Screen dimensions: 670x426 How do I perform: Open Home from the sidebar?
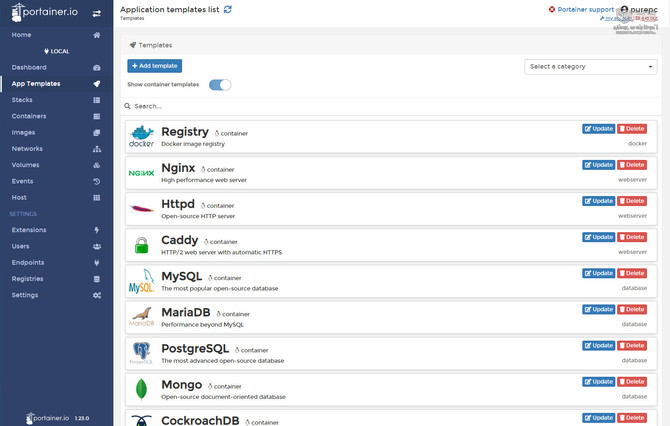(x=21, y=35)
